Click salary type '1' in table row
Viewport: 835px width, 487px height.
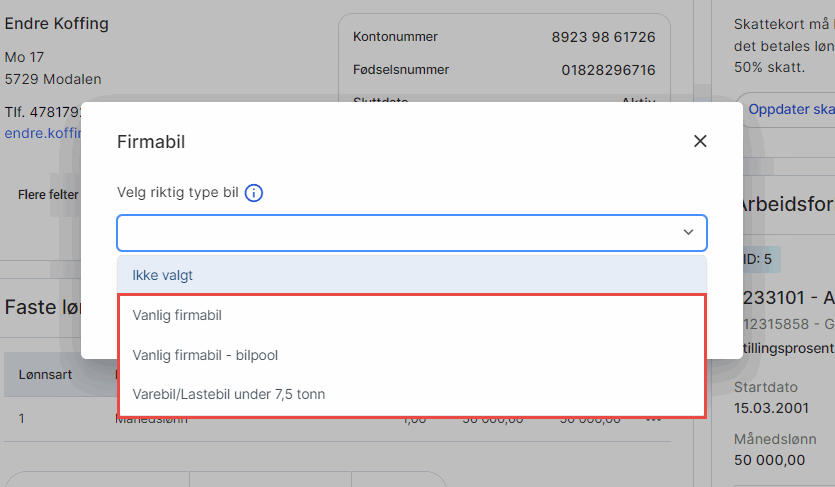[22, 418]
